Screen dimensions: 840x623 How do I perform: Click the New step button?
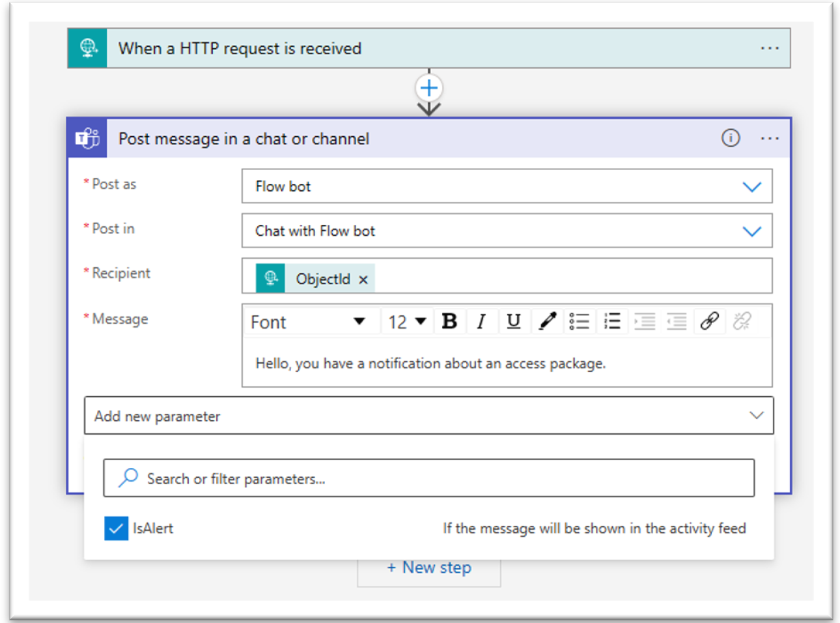point(429,568)
